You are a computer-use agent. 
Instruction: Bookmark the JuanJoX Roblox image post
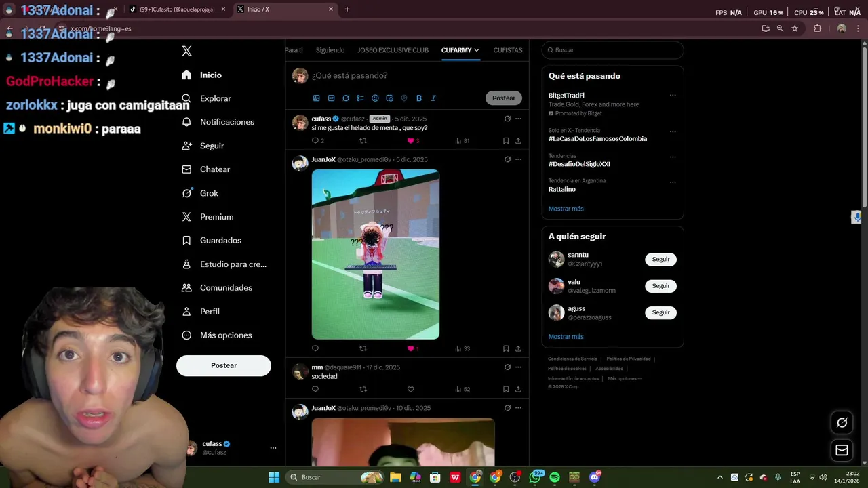click(x=506, y=348)
